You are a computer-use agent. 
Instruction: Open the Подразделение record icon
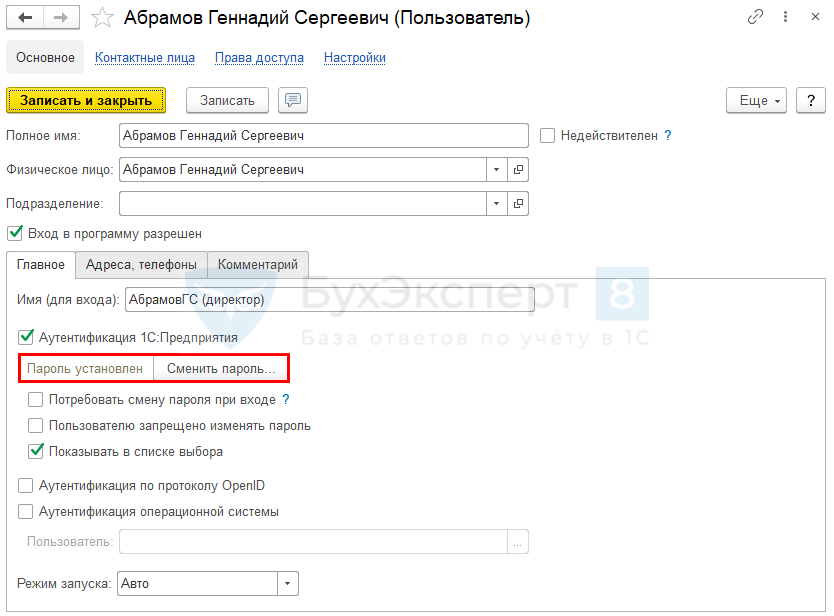[x=518, y=204]
